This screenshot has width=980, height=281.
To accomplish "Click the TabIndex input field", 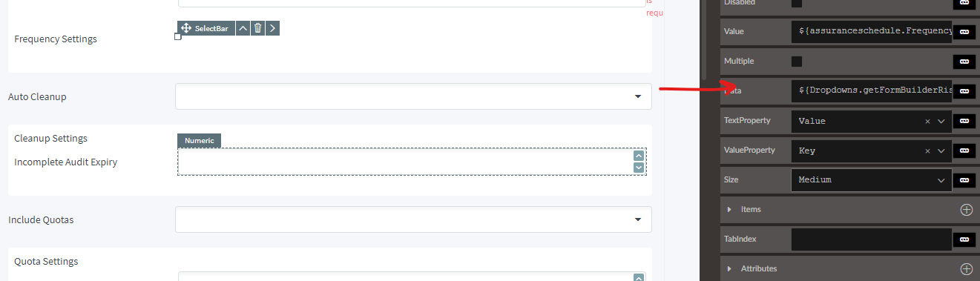I will 872,239.
